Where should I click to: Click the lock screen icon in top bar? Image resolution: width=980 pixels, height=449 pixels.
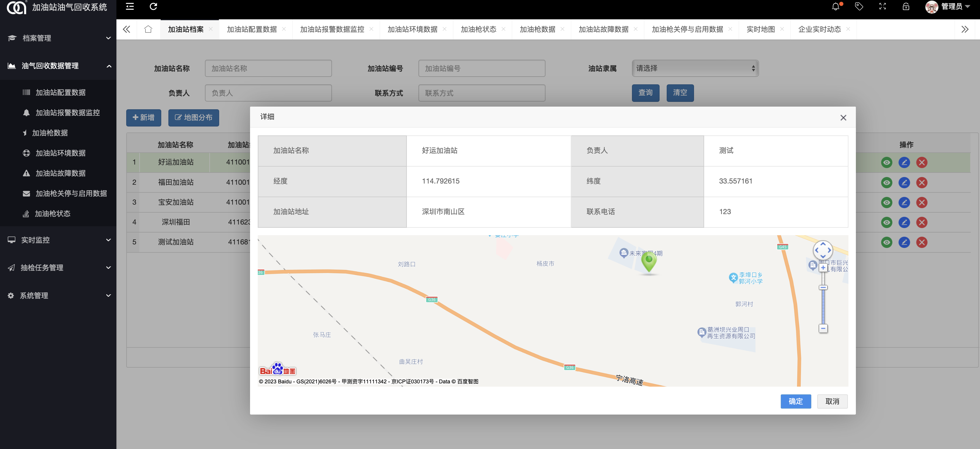(x=905, y=7)
